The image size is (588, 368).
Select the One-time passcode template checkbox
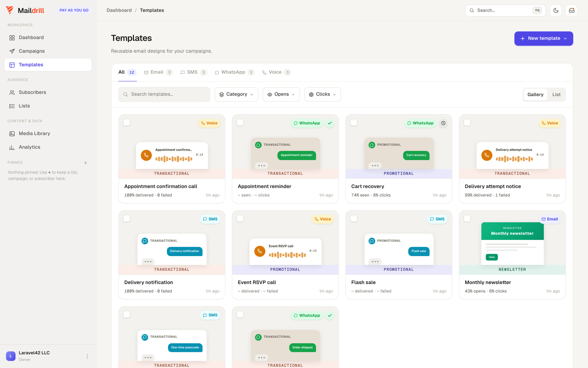click(x=127, y=315)
